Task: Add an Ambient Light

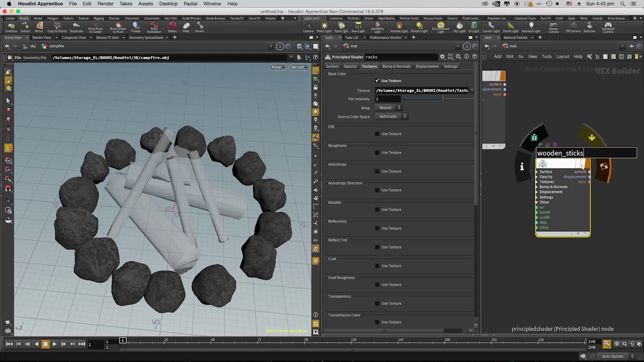Action: (x=531, y=27)
